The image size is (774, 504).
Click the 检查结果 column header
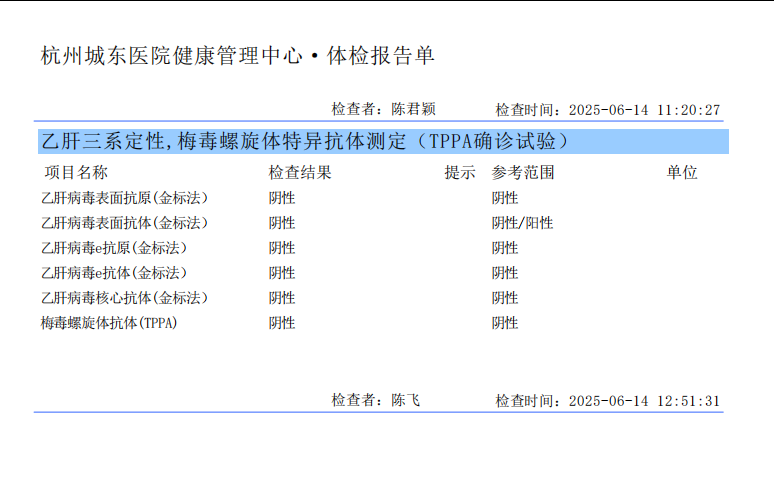(300, 172)
